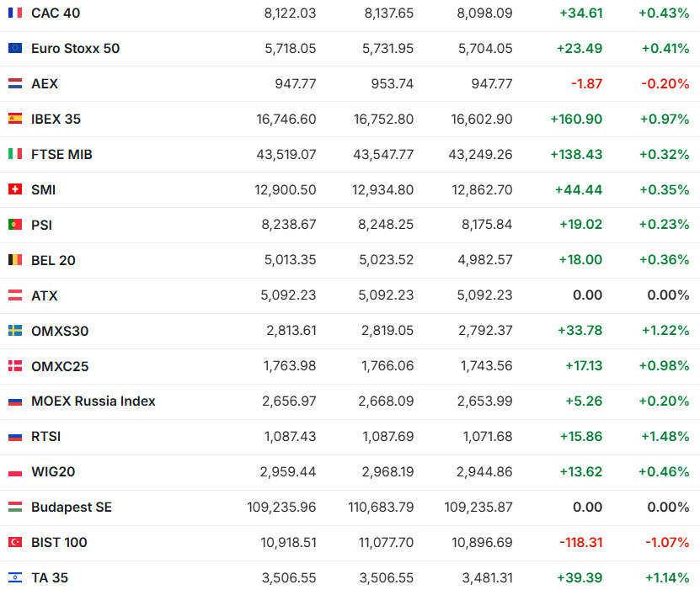700x590 pixels.
Task: Click the France flag icon beside CAC 40
Action: [15, 13]
